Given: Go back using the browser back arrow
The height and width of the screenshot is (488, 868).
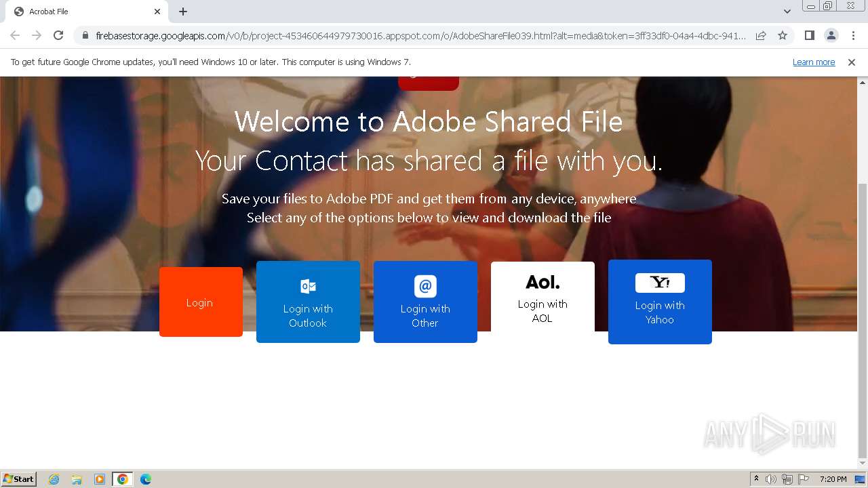Looking at the screenshot, I should coord(15,35).
